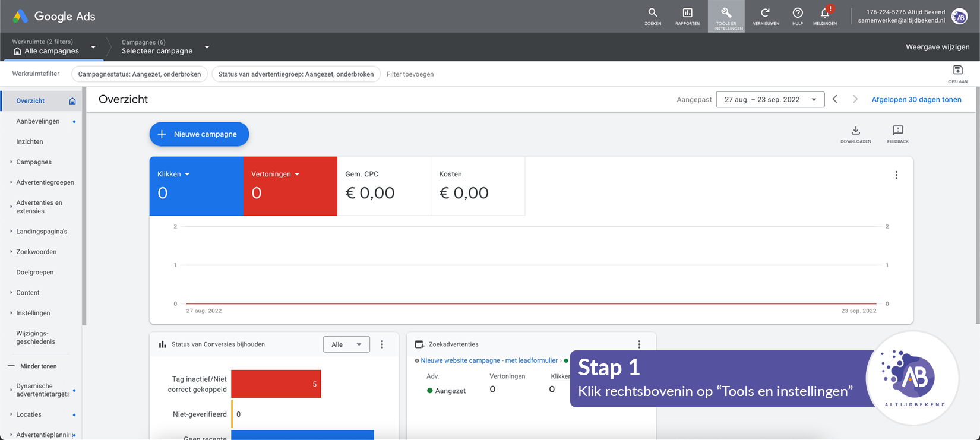The image size is (980, 440).
Task: Click the Campagnestatus filter chip
Action: 140,74
